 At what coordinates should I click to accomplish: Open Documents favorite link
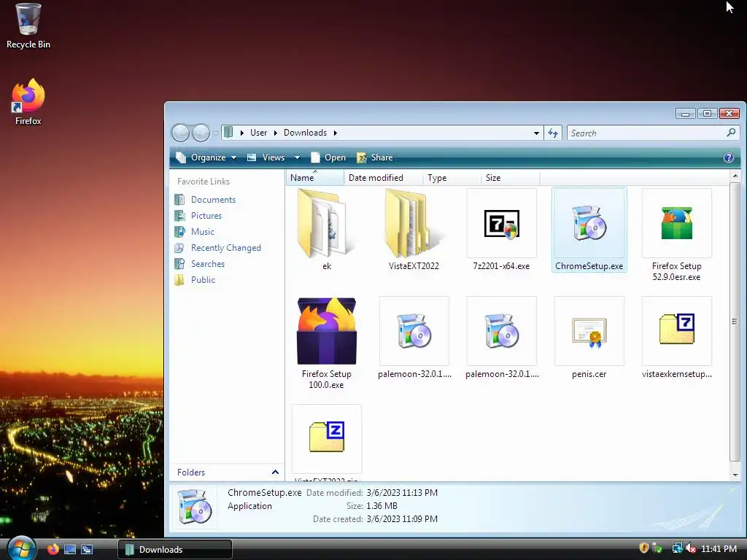click(213, 200)
